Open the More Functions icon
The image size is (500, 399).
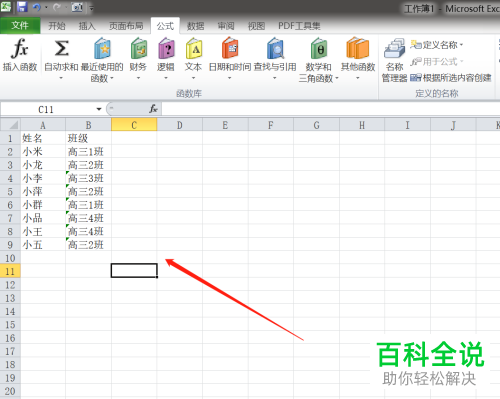358,49
